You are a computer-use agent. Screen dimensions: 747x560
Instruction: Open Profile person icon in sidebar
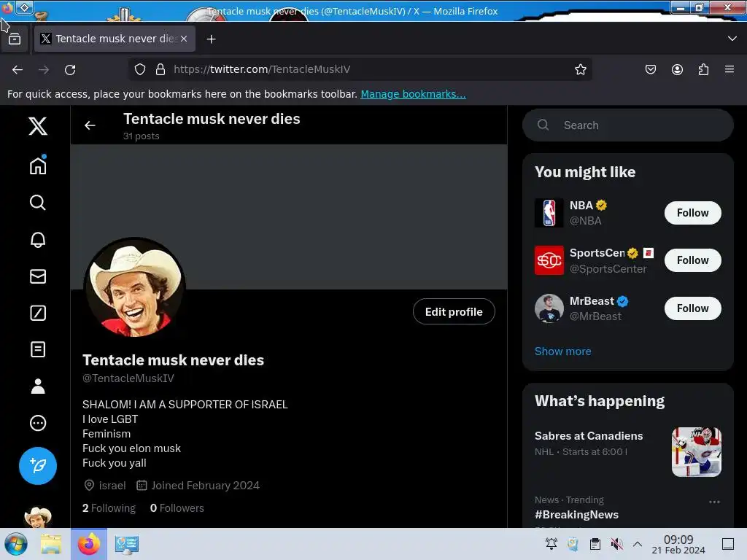coord(38,386)
